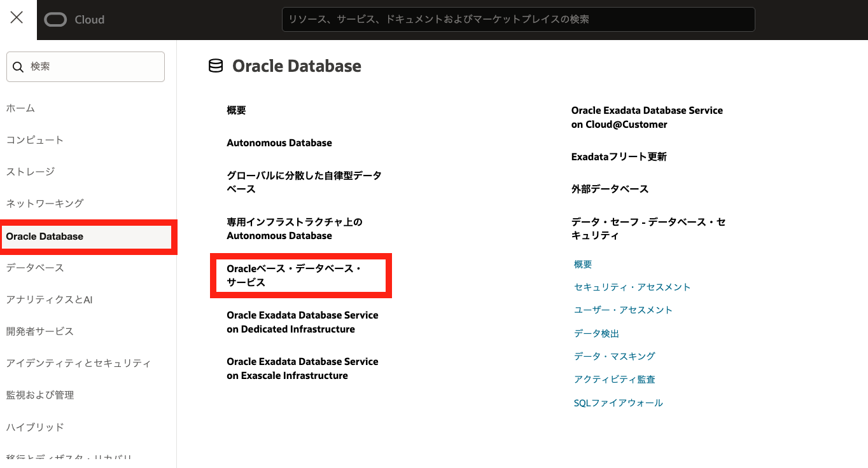Click セキュリティ・アセスメント link
Viewport: 868px width, 468px height.
pos(632,287)
